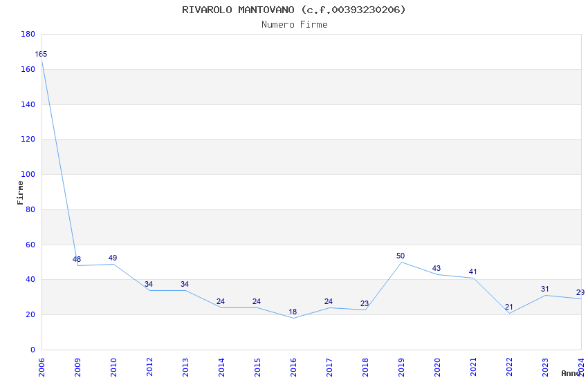Click the y-axis value 40

pyautogui.click(x=30, y=279)
